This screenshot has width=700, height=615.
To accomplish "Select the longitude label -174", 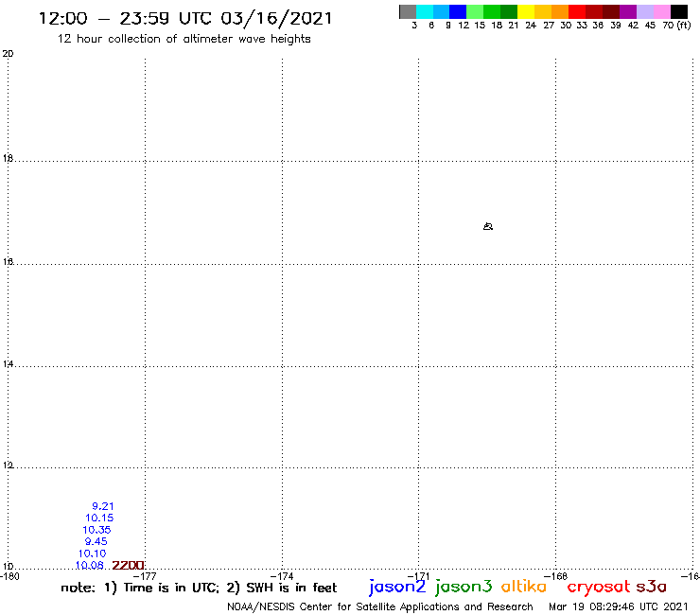I will click(282, 576).
